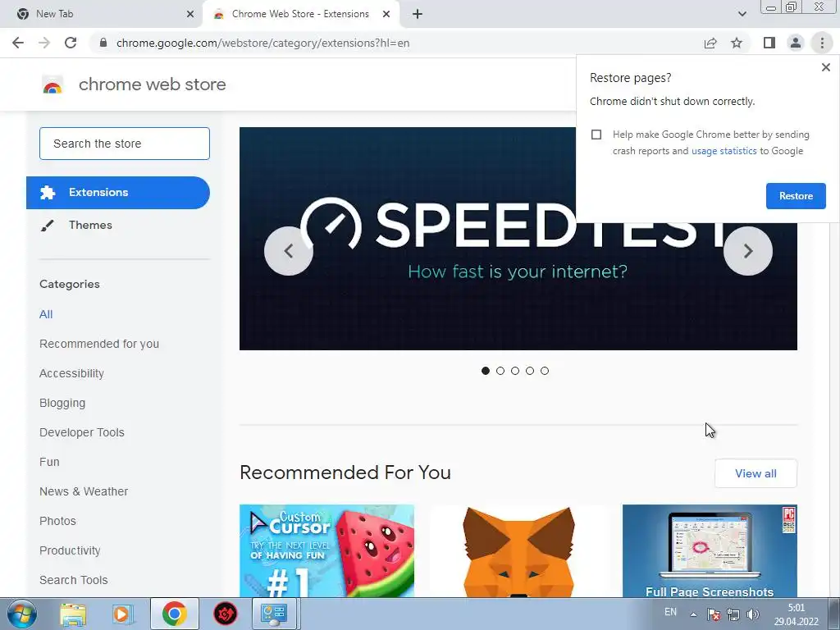Viewport: 840px width, 630px height.
Task: Show next carousel banner with right arrow
Action: click(748, 251)
